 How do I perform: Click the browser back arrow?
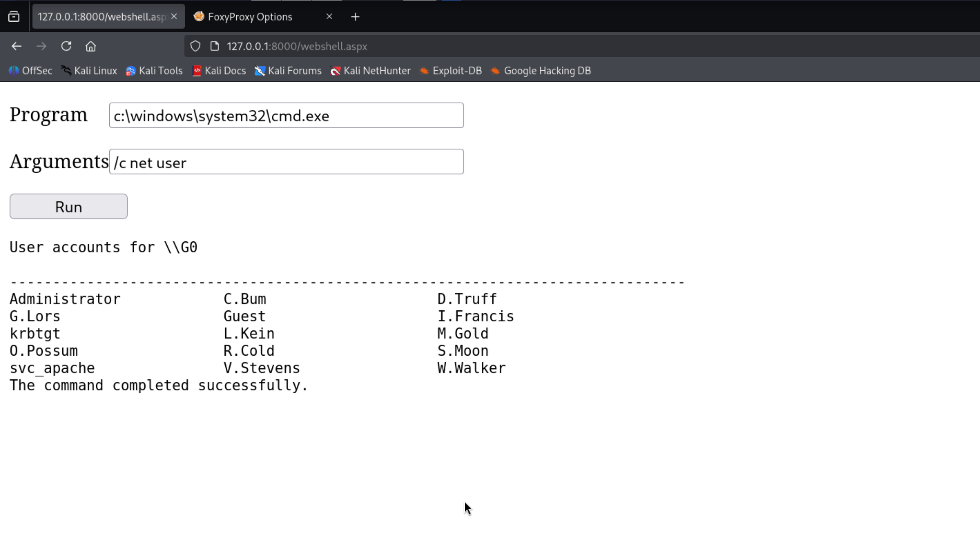17,47
